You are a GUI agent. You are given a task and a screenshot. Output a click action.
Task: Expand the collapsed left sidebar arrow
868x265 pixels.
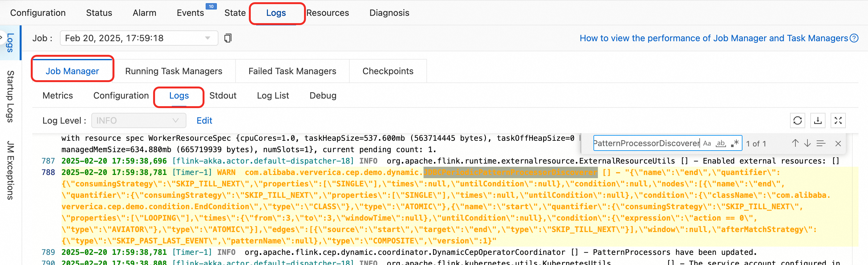coord(1,37)
